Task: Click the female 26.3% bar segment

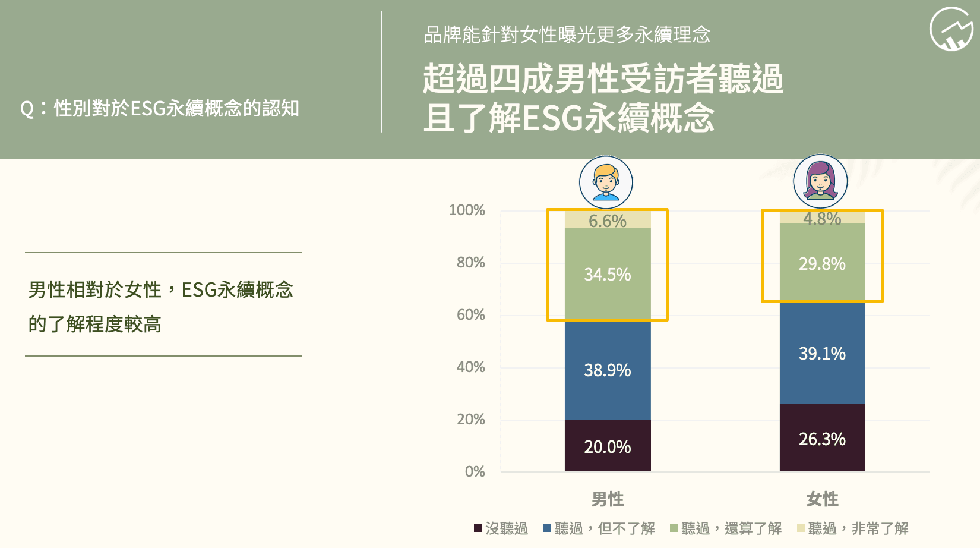Action: pyautogui.click(x=822, y=438)
